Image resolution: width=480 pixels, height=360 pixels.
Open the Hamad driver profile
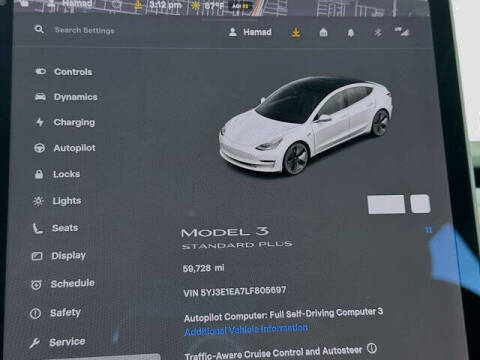250,32
